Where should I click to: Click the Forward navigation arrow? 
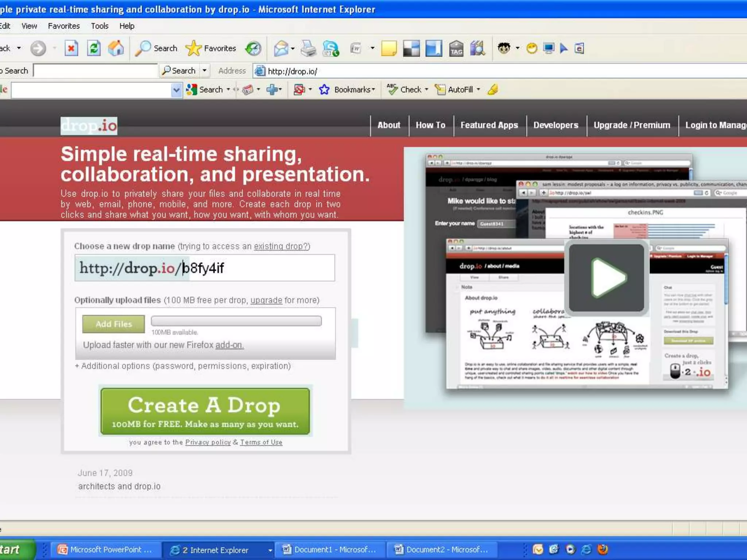pyautogui.click(x=38, y=48)
